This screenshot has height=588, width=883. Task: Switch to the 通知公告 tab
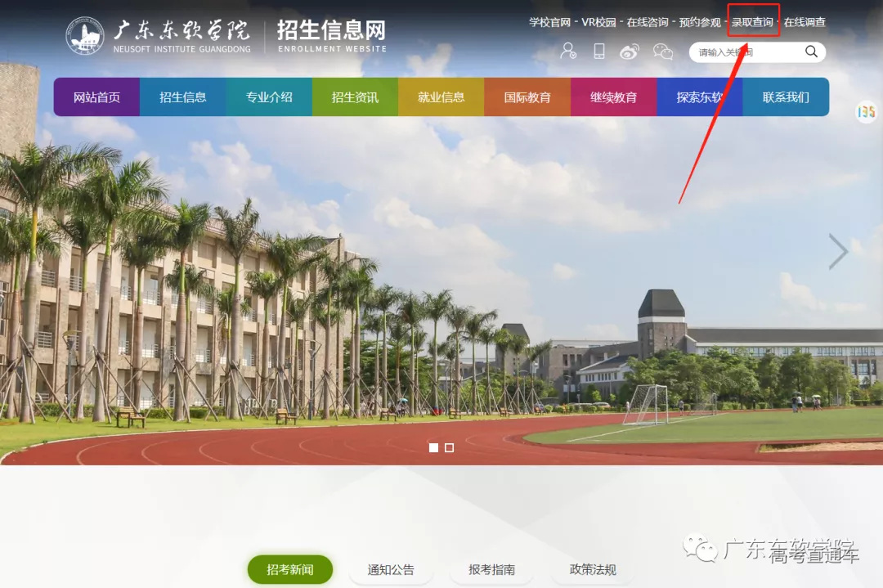(391, 570)
